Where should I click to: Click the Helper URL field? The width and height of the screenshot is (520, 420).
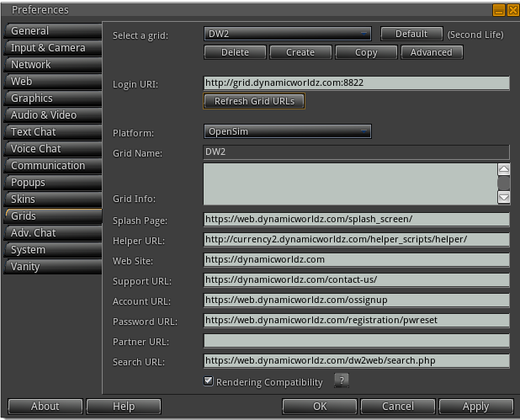coord(357,240)
